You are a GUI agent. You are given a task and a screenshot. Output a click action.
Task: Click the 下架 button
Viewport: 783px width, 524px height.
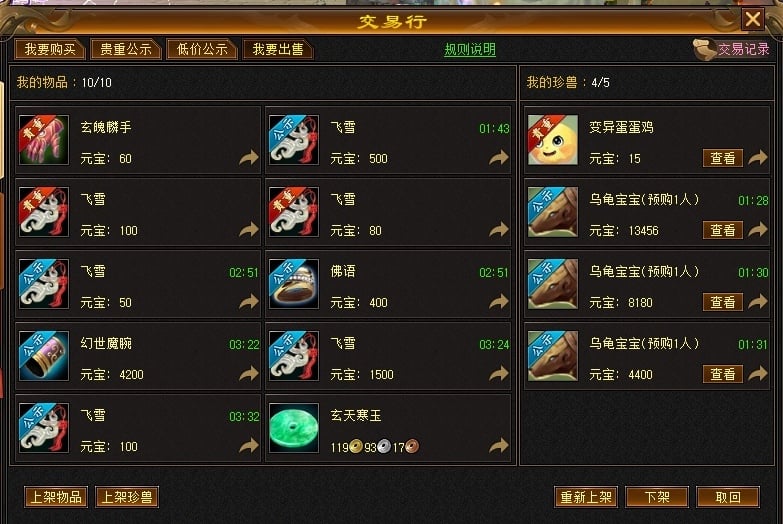coord(657,497)
